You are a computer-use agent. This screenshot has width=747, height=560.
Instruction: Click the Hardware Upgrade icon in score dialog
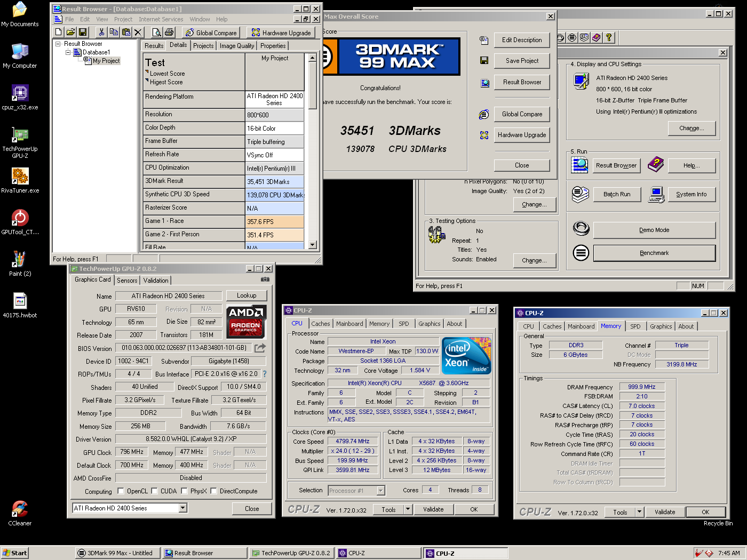coord(484,135)
